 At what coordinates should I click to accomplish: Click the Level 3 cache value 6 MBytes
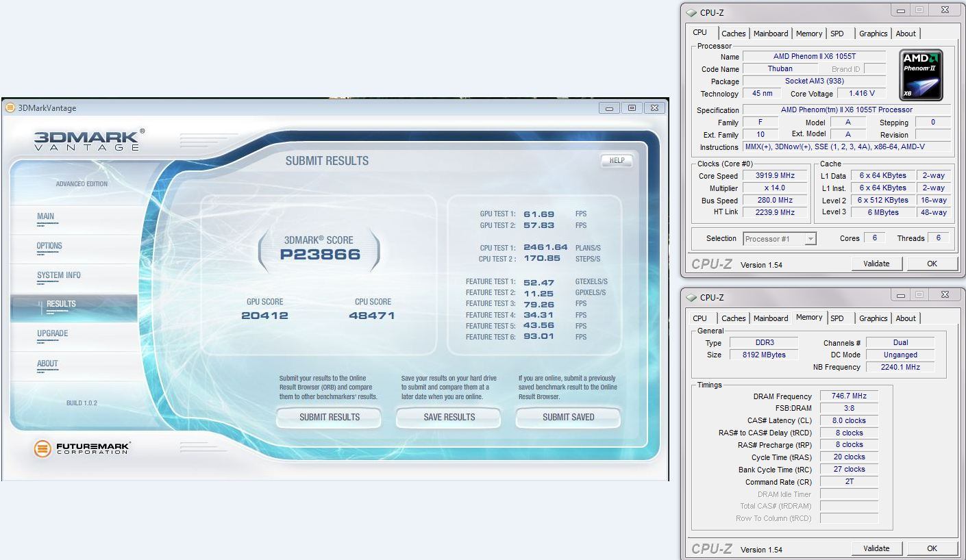click(x=883, y=213)
